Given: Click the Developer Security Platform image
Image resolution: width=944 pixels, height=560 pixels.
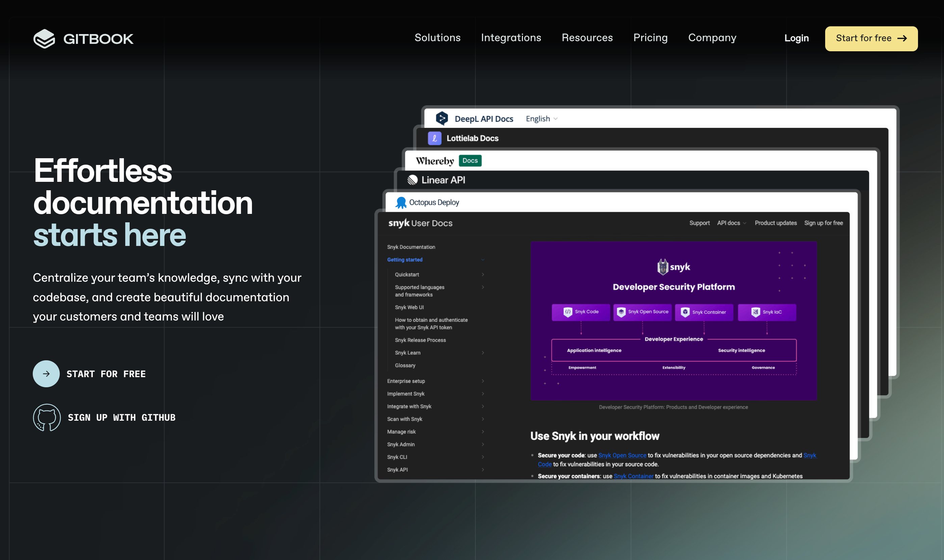Looking at the screenshot, I should click(x=673, y=321).
